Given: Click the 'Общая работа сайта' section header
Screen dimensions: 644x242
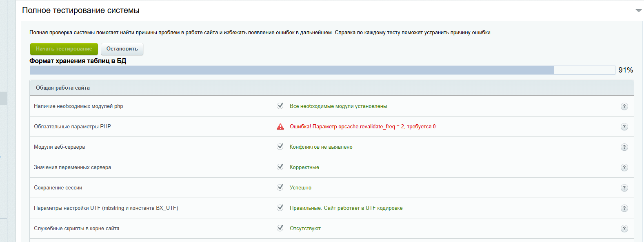Looking at the screenshot, I should pyautogui.click(x=63, y=88).
